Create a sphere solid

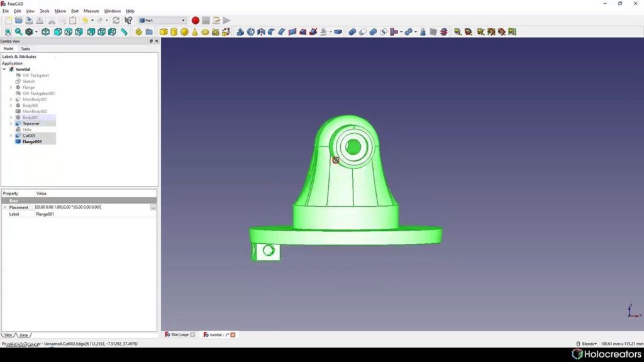(x=184, y=32)
